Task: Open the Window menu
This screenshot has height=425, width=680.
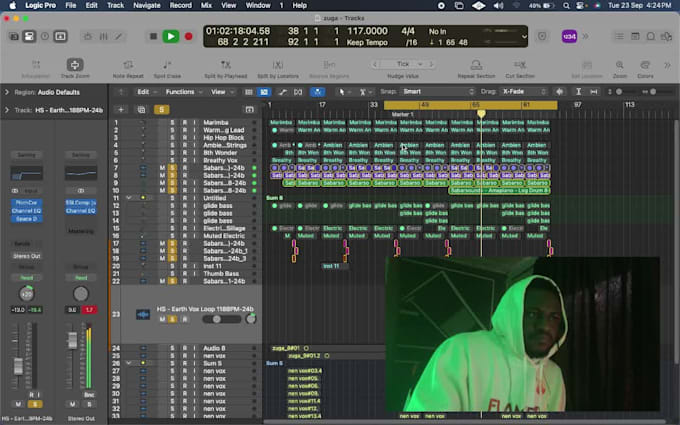Action: pos(258,6)
